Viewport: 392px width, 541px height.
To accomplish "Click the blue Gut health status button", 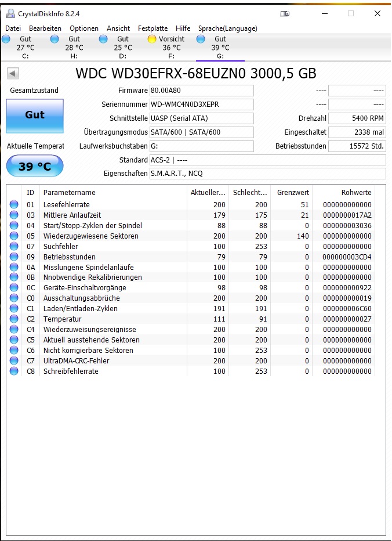I will [x=35, y=116].
